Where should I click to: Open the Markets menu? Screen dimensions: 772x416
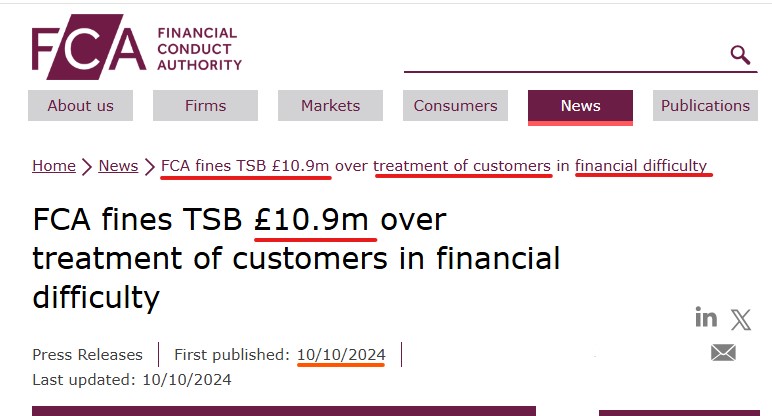click(x=330, y=105)
